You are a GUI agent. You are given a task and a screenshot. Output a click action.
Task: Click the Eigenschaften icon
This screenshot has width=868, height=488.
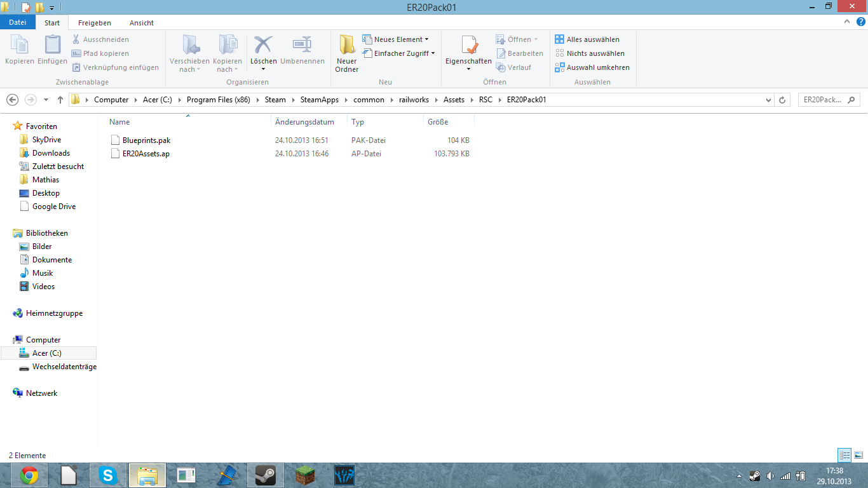pos(469,45)
